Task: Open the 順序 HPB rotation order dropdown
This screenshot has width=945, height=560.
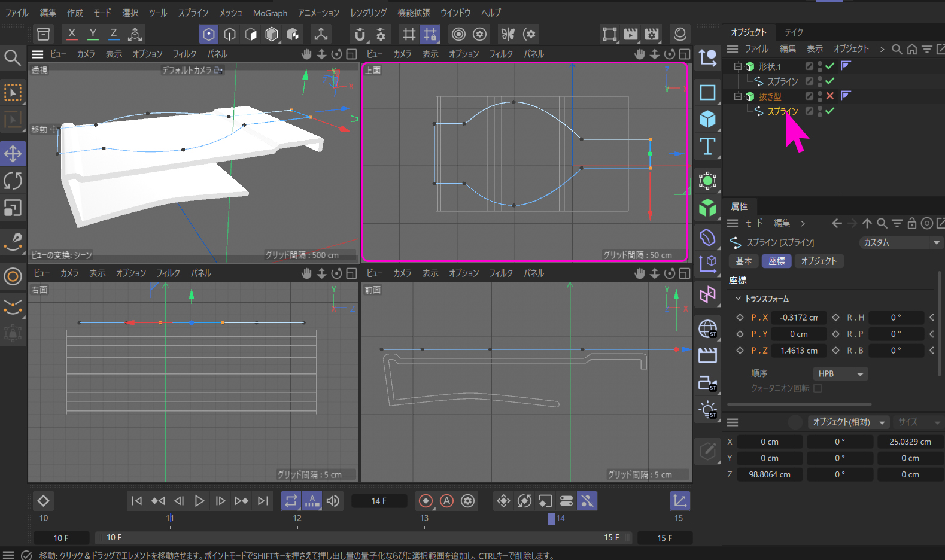Action: click(x=840, y=373)
